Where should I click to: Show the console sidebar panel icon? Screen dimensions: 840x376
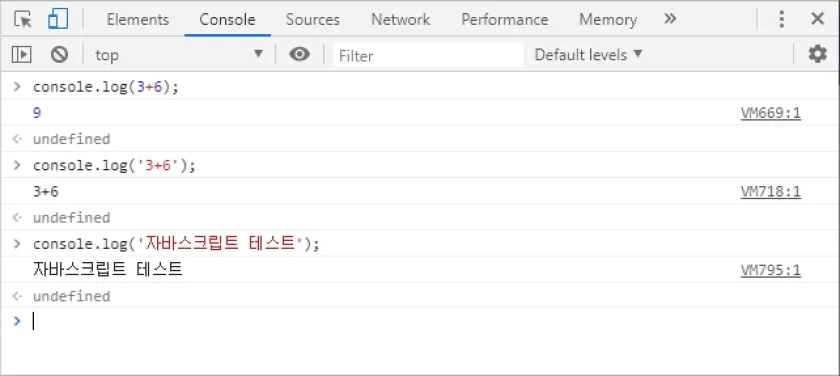(x=21, y=54)
